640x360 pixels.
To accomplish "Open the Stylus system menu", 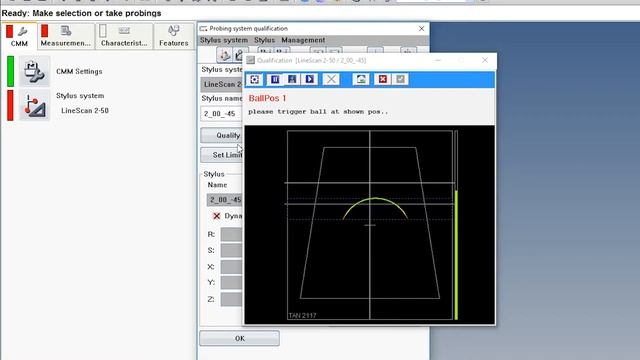I will (x=224, y=40).
